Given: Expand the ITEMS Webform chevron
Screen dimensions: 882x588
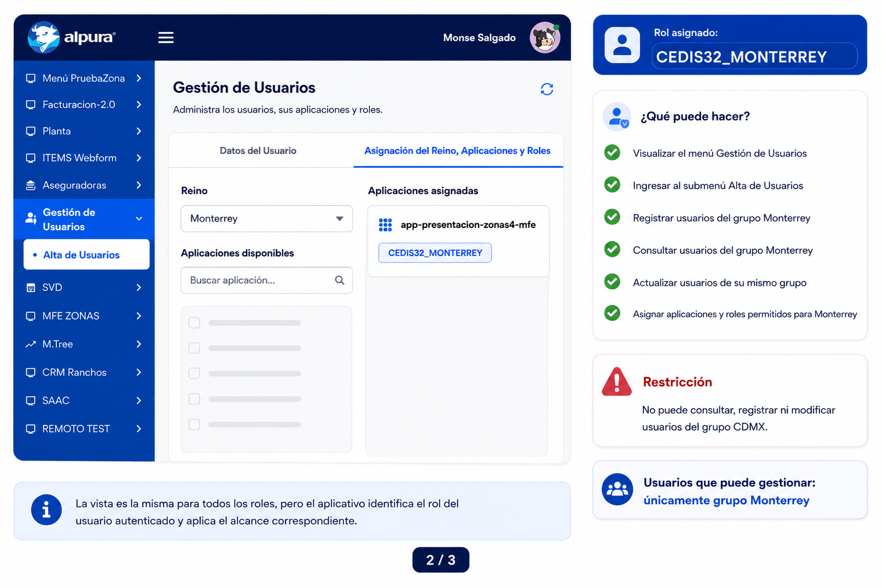Looking at the screenshot, I should [139, 158].
